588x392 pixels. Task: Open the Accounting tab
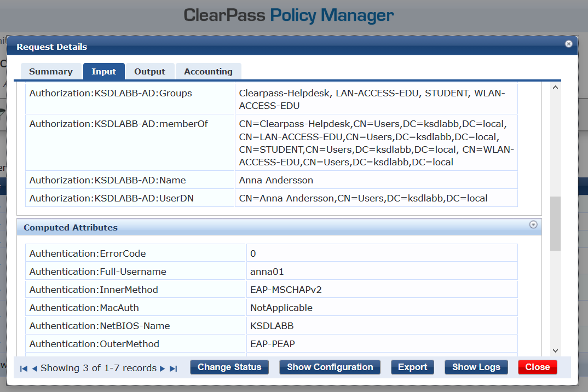tap(209, 71)
